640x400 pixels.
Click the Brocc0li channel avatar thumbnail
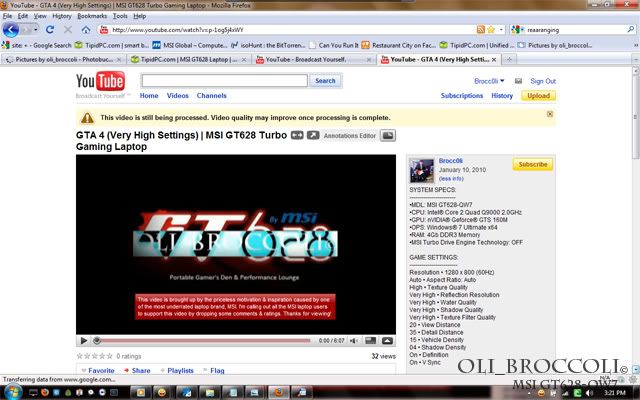(422, 171)
